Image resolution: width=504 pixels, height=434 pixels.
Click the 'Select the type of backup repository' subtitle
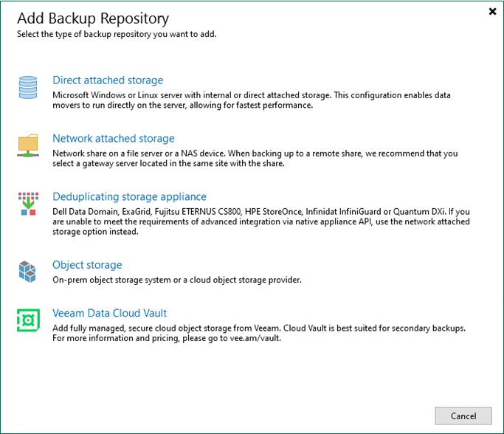click(117, 34)
